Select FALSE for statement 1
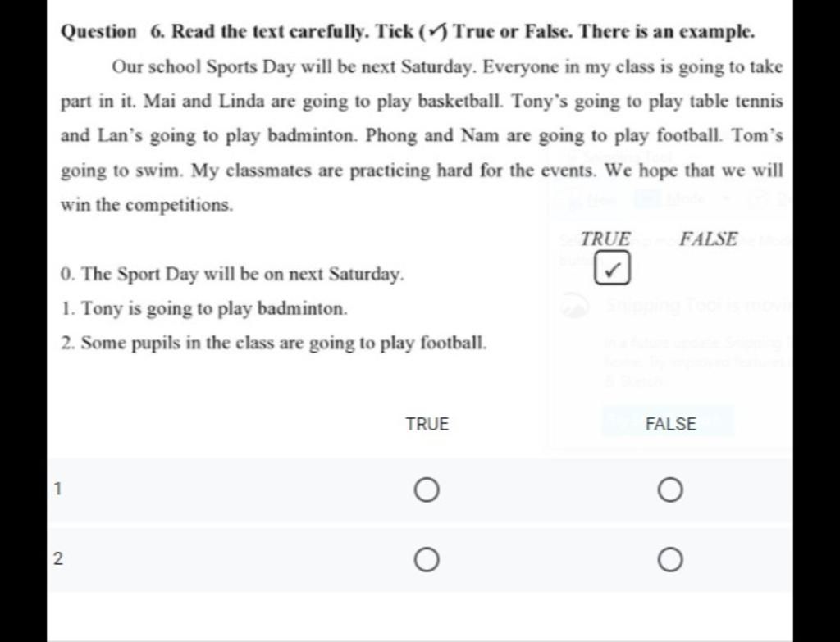The width and height of the screenshot is (840, 642). pyautogui.click(x=669, y=491)
